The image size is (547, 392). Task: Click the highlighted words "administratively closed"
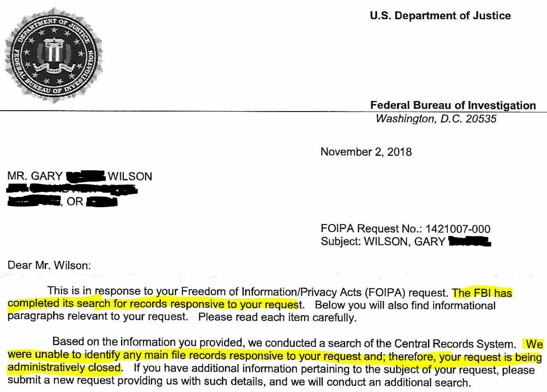64,368
